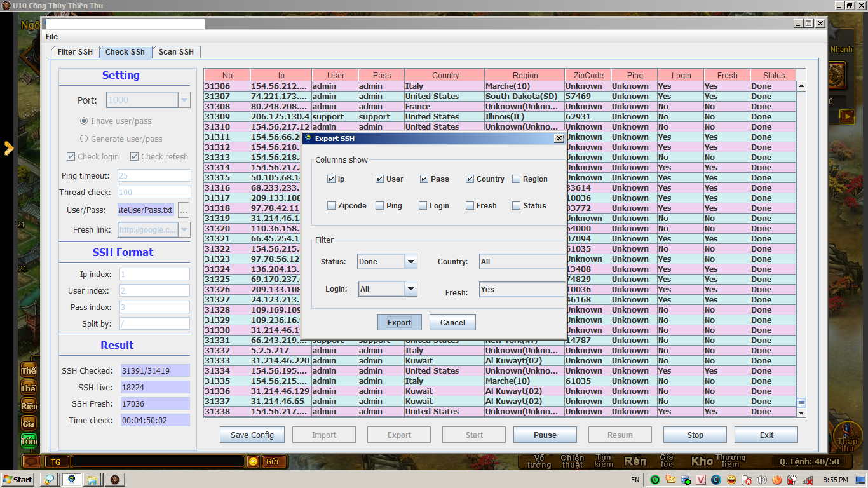Image resolution: width=868 pixels, height=488 pixels.
Task: Open the Fresh filter combo box showing Yes
Action: point(521,290)
